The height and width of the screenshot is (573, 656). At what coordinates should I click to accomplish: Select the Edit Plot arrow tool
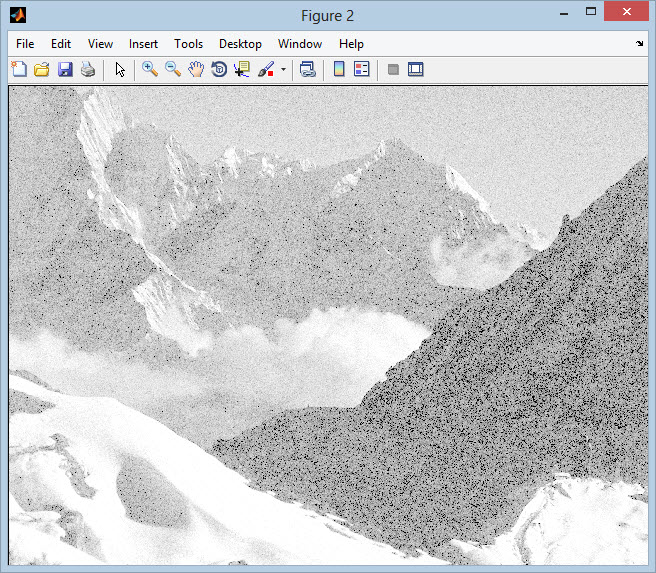coord(120,69)
